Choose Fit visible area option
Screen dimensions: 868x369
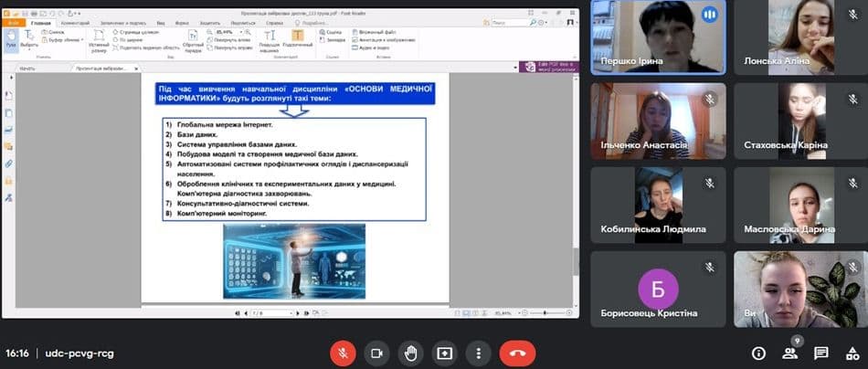tap(146, 47)
